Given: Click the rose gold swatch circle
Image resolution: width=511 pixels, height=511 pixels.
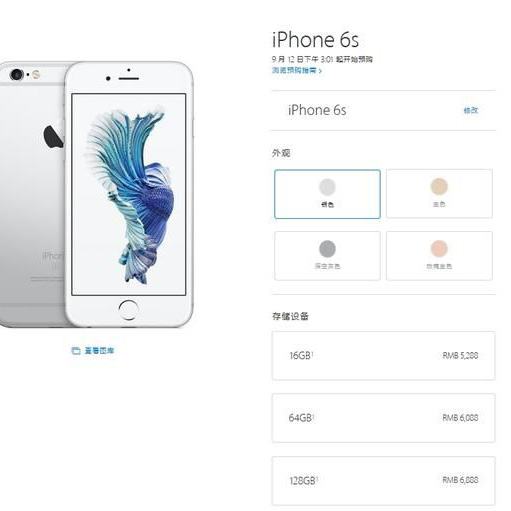Looking at the screenshot, I should coord(439,249).
